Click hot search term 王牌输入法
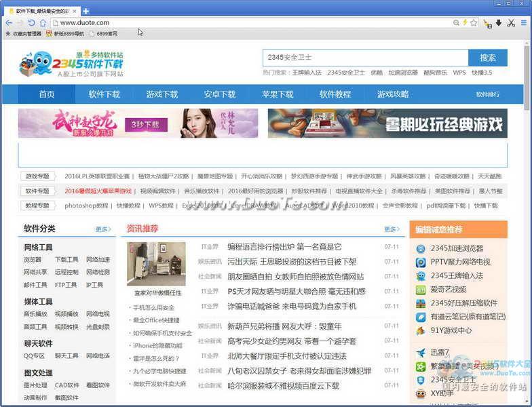This screenshot has width=532, height=407. point(307,73)
